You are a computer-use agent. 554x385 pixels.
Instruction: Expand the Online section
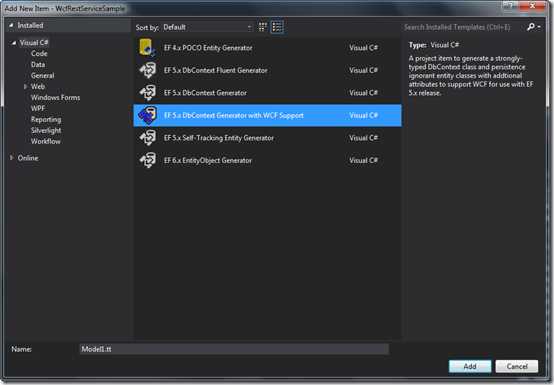pos(12,158)
